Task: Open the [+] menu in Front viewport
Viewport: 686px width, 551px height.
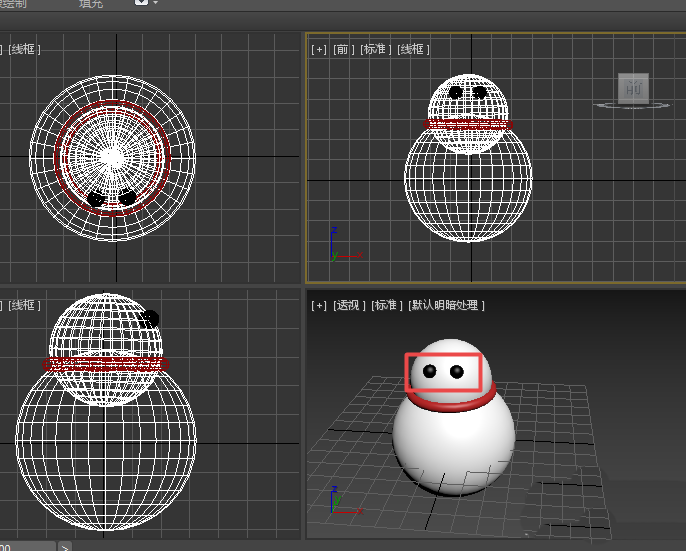Action: 319,49
